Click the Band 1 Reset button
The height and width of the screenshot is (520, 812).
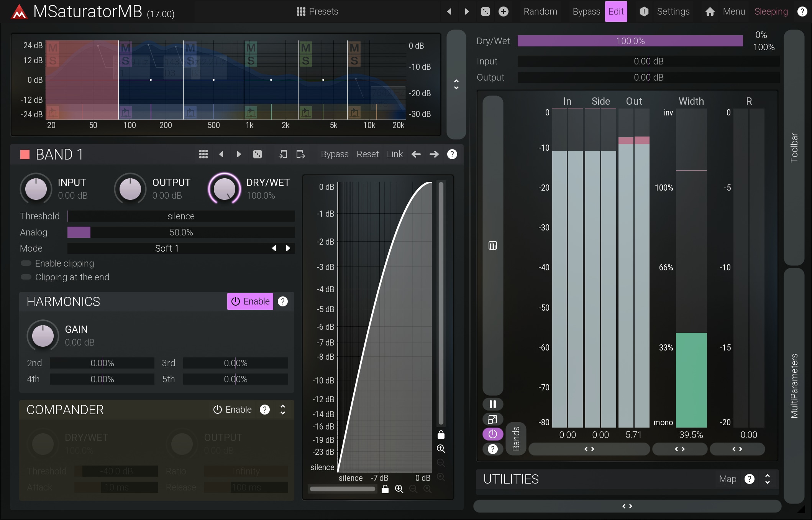(367, 154)
